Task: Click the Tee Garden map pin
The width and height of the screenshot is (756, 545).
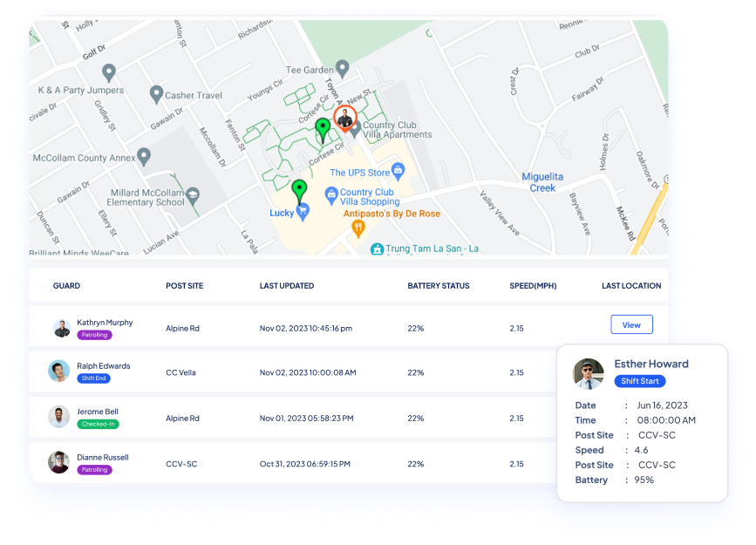Action: coord(343,67)
